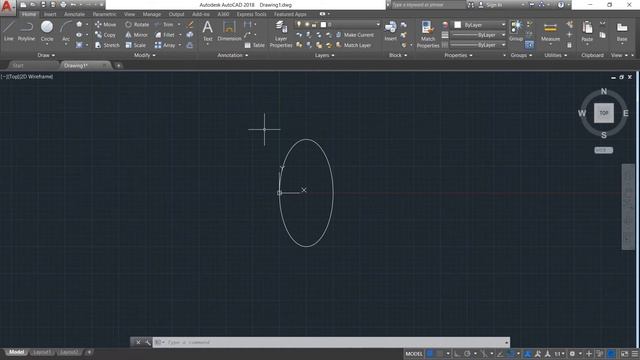Open status bar customization menu

click(635, 353)
